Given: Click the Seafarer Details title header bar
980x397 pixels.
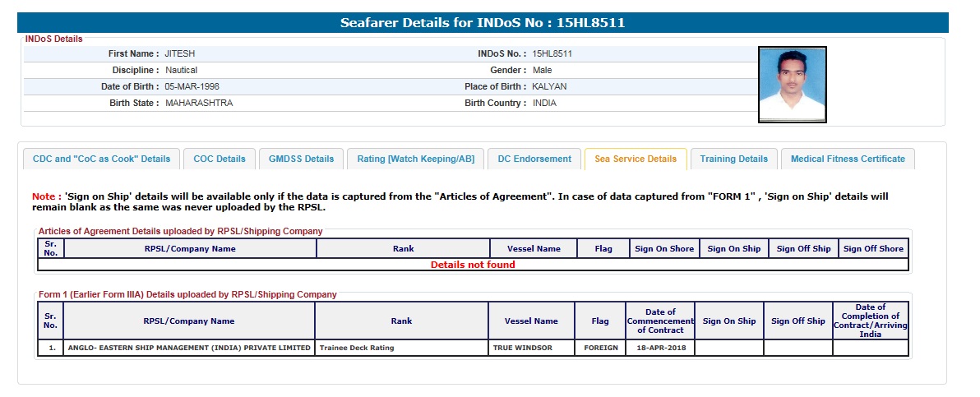Looking at the screenshot, I should click(488, 22).
